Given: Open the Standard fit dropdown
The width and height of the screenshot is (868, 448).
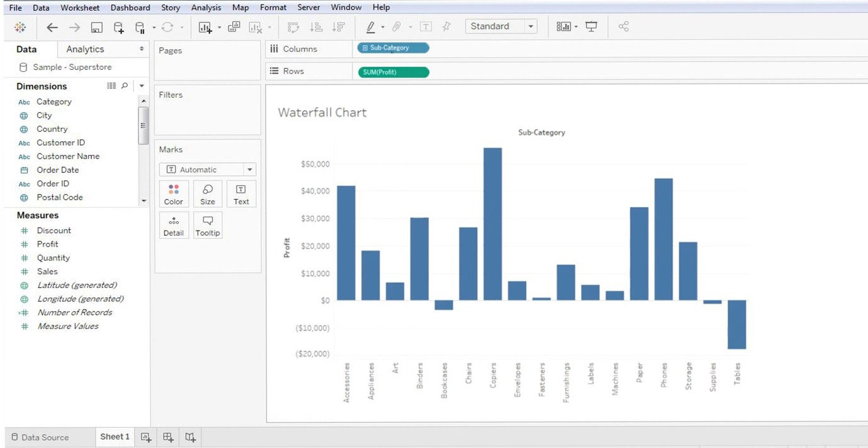Looking at the screenshot, I should point(529,26).
